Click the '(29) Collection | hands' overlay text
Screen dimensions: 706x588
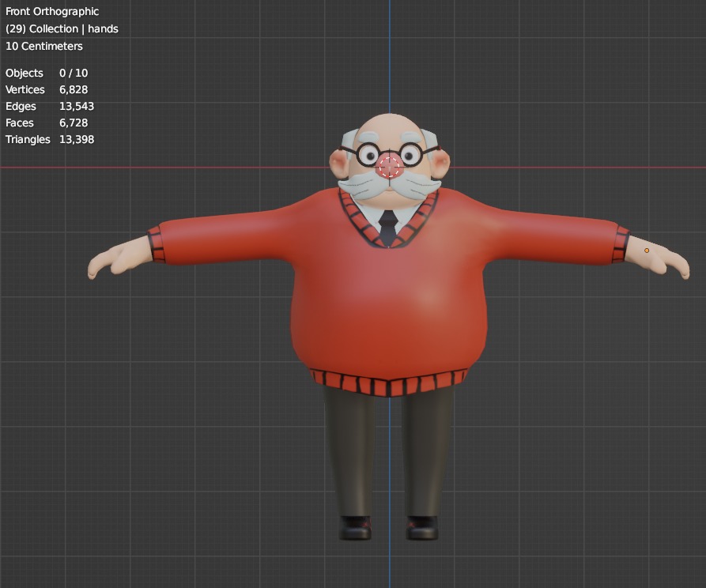(x=62, y=28)
